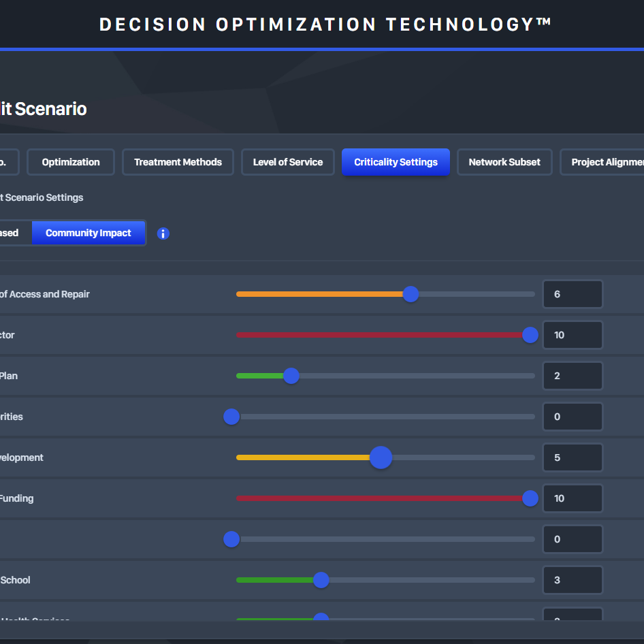Click the School row slider handle
This screenshot has height=644, width=644.
tap(321, 580)
